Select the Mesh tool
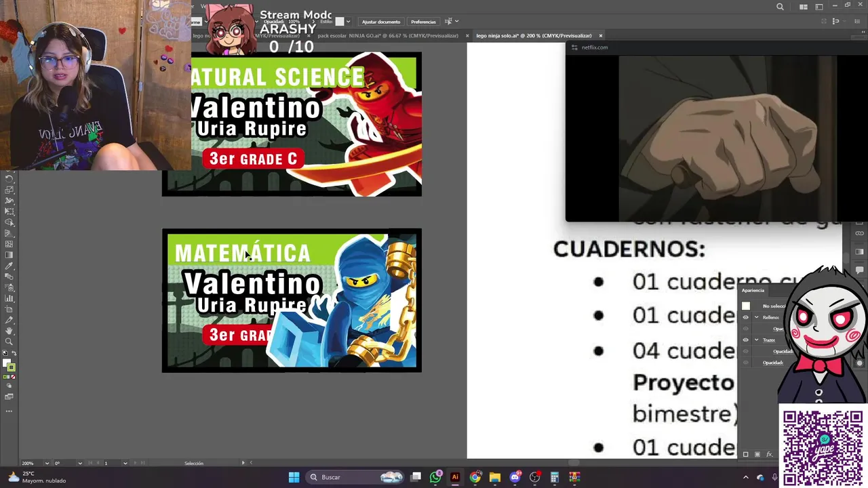The width and height of the screenshot is (868, 488). [x=9, y=244]
